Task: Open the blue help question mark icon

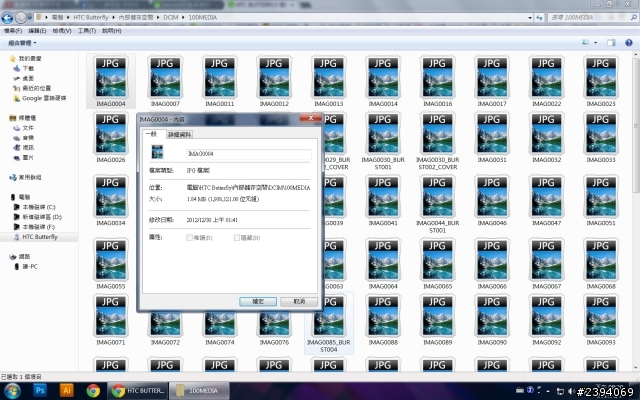Action: (x=629, y=43)
